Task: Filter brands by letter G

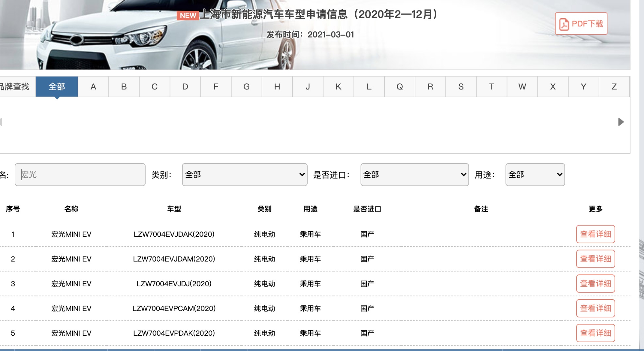Action: tap(247, 87)
